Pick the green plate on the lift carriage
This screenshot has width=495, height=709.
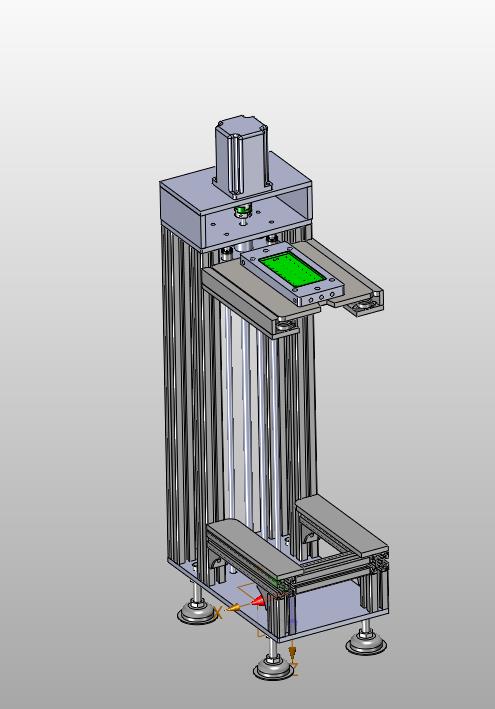pyautogui.click(x=292, y=269)
